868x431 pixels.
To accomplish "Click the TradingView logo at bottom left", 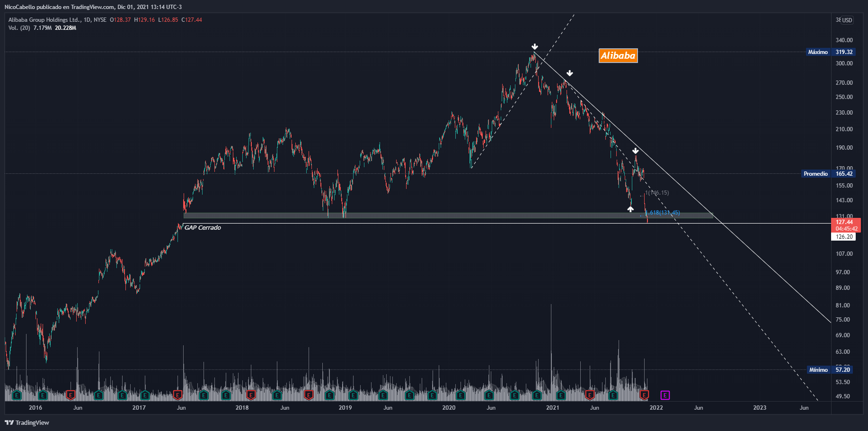I will 27,422.
